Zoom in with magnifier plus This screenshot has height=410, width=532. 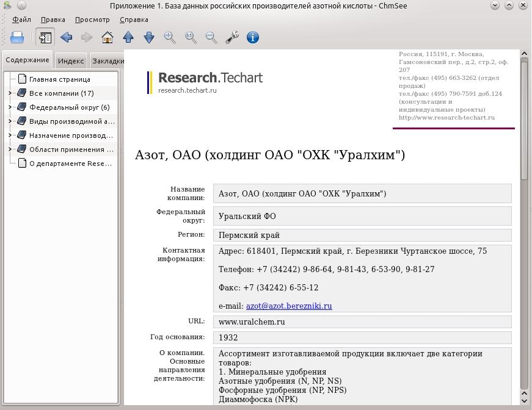170,37
